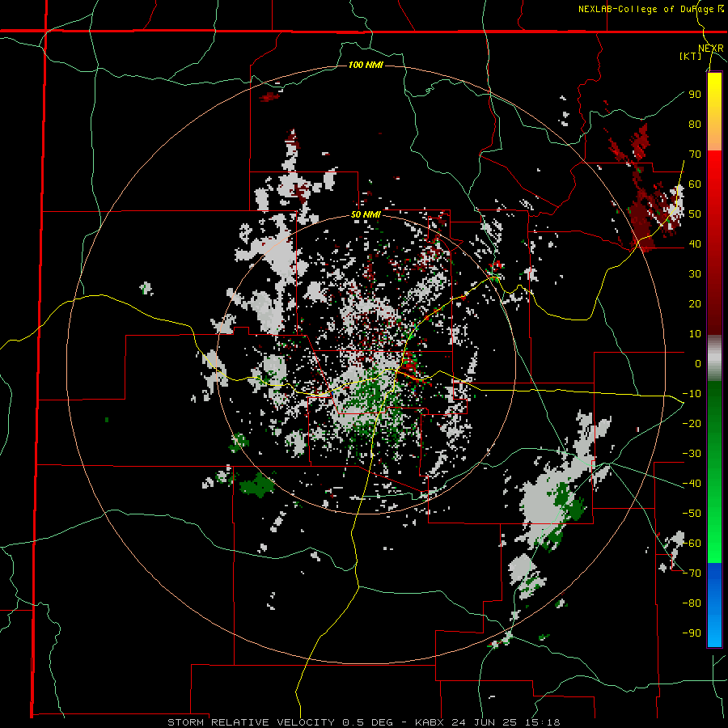The image size is (728, 728).
Task: Pick the dark blue segment below -70
Action: 714,572
